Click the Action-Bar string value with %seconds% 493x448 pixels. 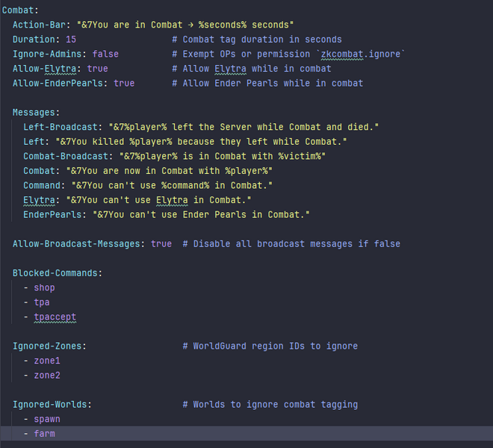pyautogui.click(x=185, y=25)
